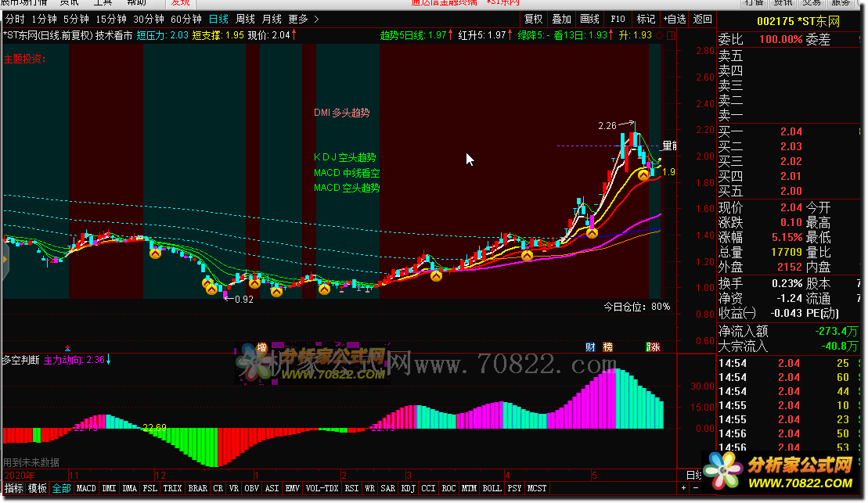Select the RSI indicator
The width and height of the screenshot is (868, 503).
(351, 488)
